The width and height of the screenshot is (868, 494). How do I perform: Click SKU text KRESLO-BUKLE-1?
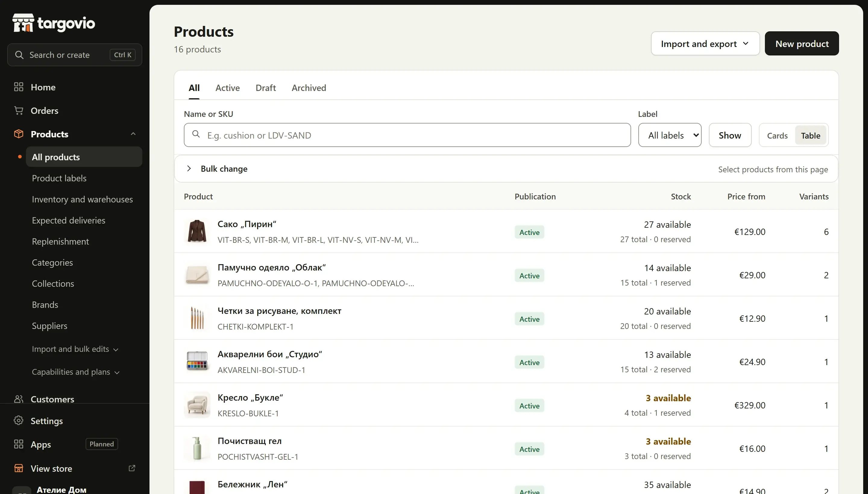tap(248, 414)
